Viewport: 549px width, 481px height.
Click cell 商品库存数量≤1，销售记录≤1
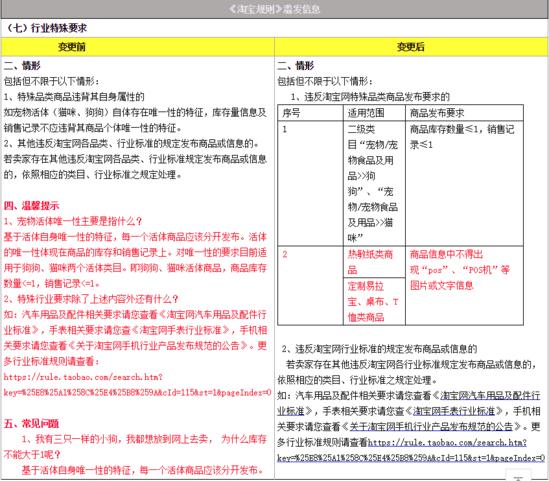tap(464, 183)
